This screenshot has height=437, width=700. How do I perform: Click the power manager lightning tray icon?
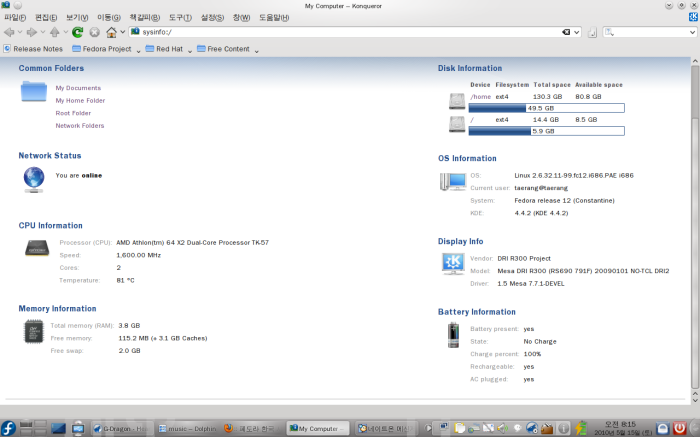click(580, 429)
